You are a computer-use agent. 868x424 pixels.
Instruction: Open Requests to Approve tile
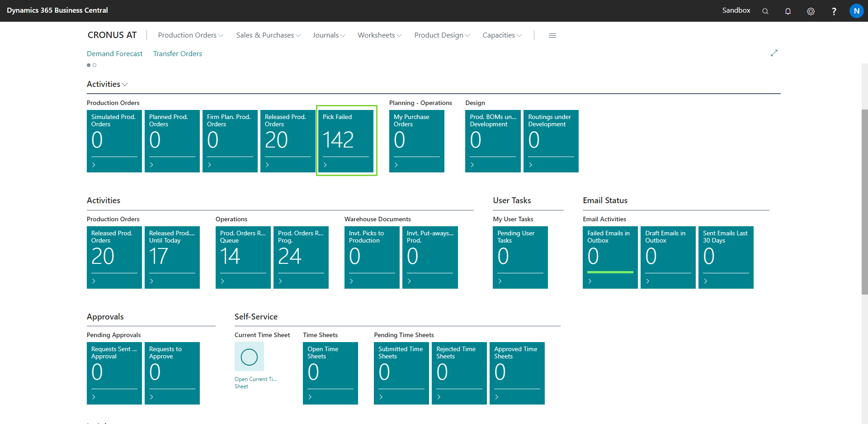[x=172, y=373]
